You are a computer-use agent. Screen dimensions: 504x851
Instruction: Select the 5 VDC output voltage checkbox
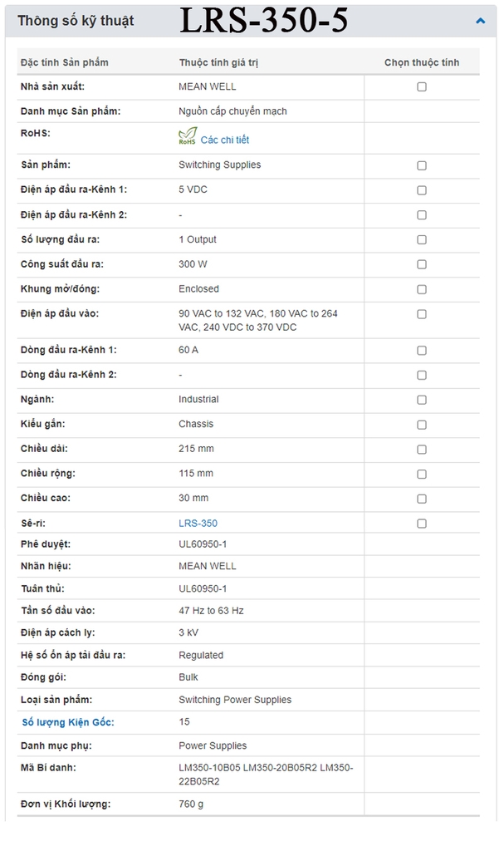422,190
